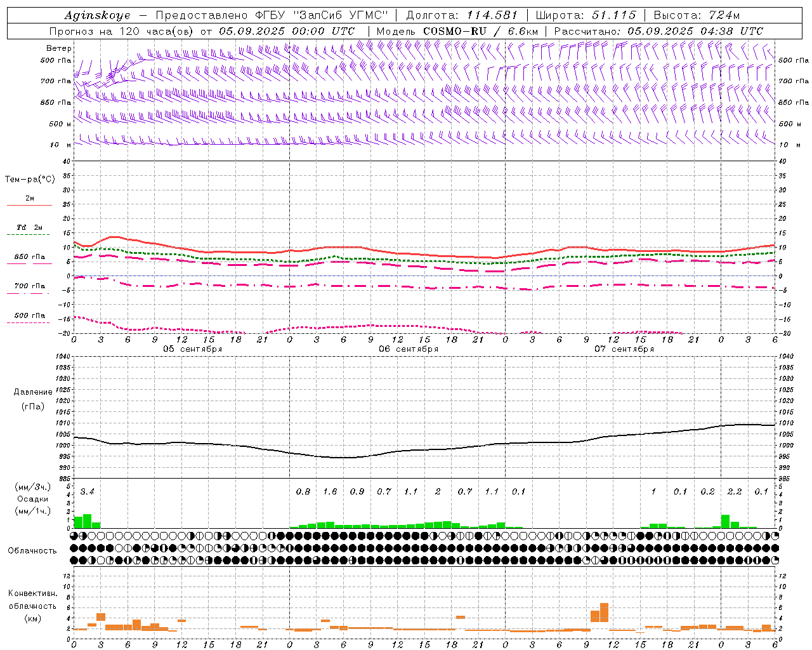The height and width of the screenshot is (650, 812).
Task: Click the 2.2 precipitation total value
Action: [x=735, y=491]
